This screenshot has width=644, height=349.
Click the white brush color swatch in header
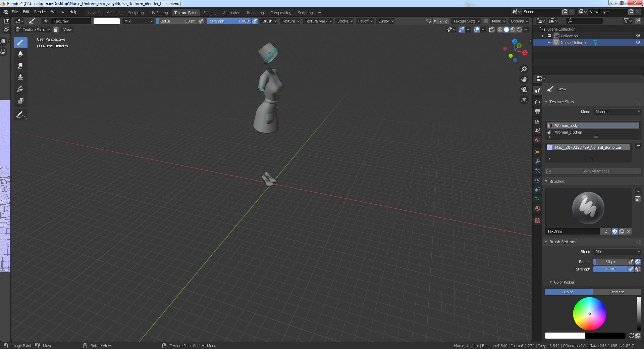point(107,21)
